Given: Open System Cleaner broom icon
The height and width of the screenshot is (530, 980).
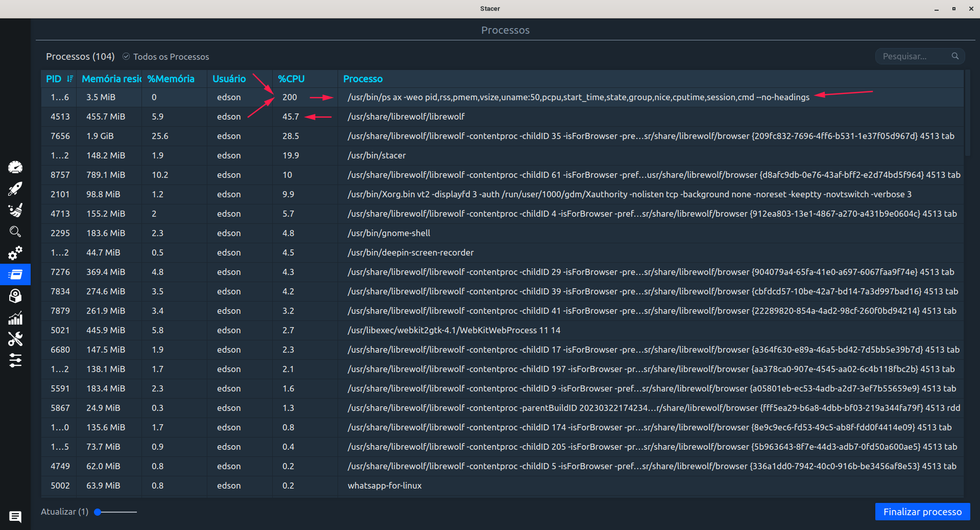Looking at the screenshot, I should pos(15,210).
